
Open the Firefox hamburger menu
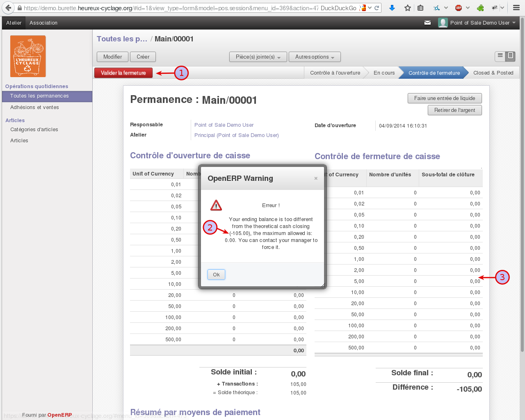coord(516,8)
